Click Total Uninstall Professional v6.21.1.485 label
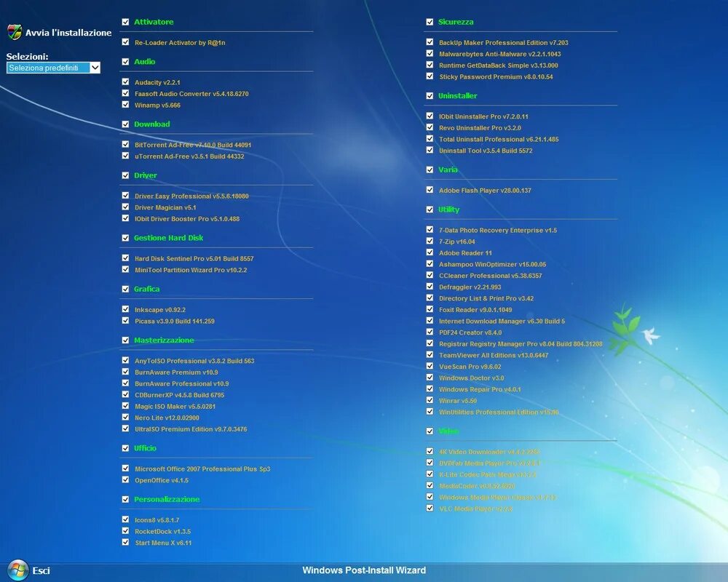This screenshot has height=582, width=728. (499, 139)
